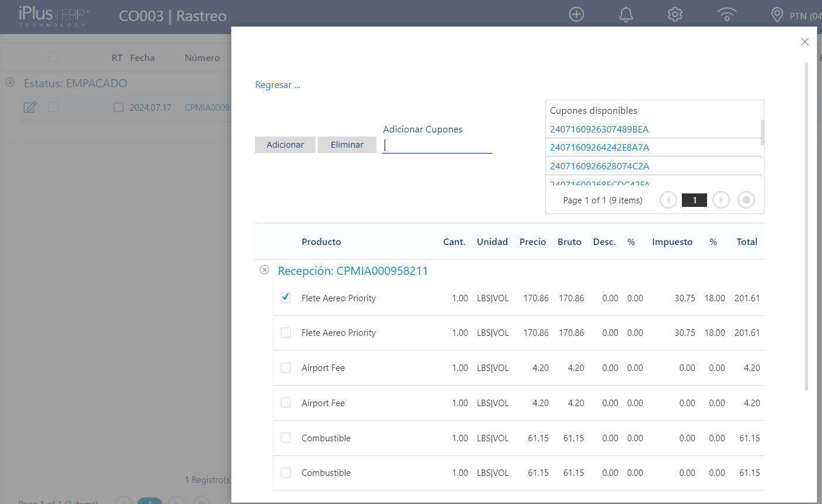The image size is (822, 504).
Task: Close the dialog with the X icon
Action: [x=804, y=42]
